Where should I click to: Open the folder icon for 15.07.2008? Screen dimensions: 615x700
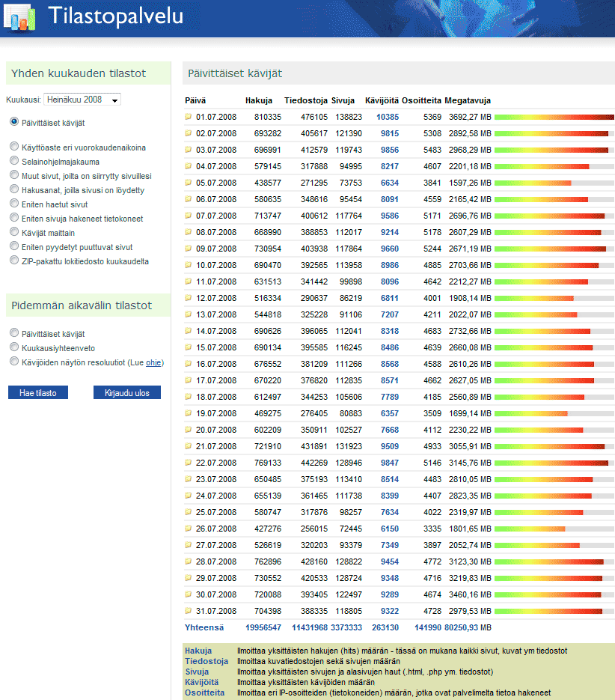(x=189, y=347)
